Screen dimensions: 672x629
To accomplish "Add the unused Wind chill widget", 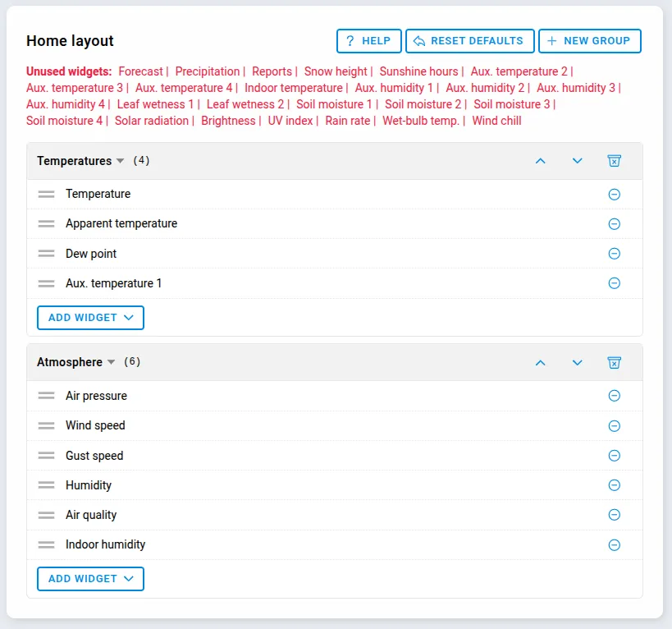I will 496,121.
